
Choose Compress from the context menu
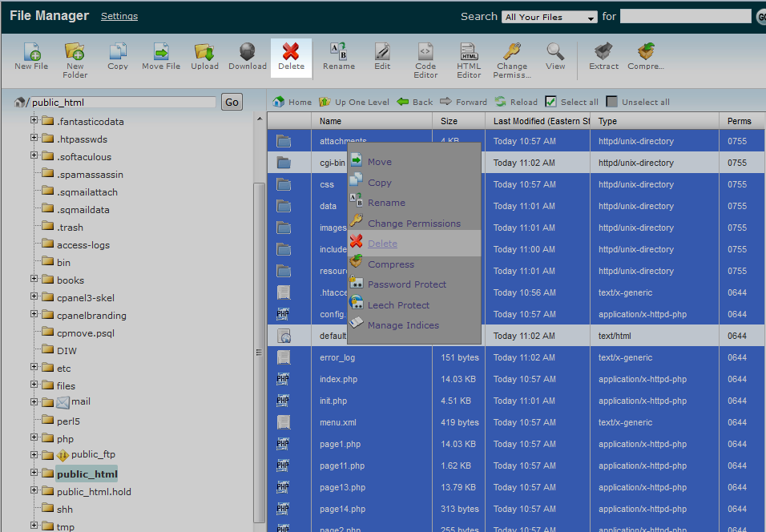(x=391, y=264)
